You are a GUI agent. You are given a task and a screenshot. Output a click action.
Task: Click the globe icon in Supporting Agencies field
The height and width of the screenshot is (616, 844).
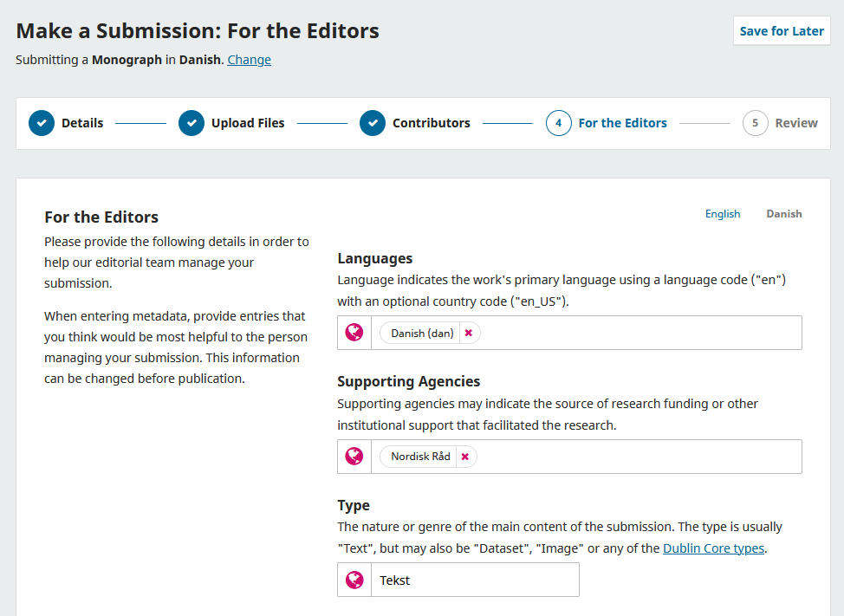(x=354, y=457)
